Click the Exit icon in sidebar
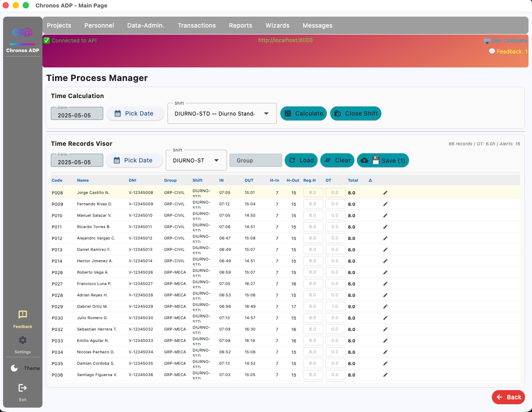Image resolution: width=532 pixels, height=412 pixels. 23,388
